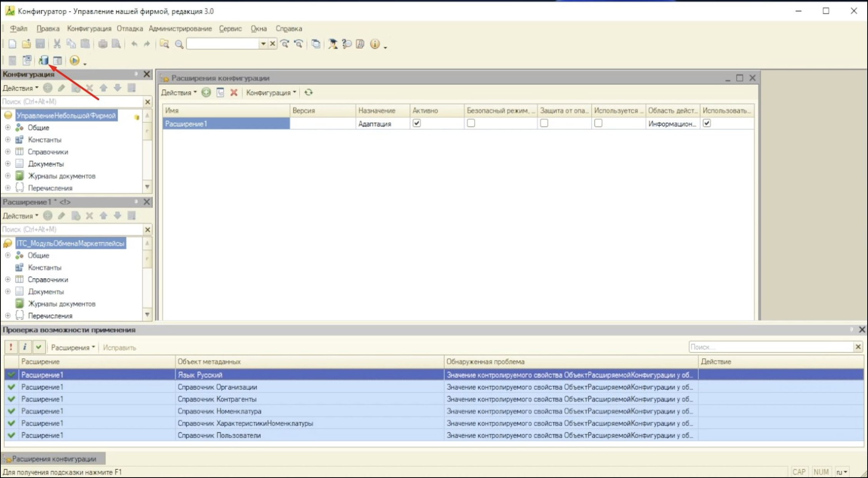Toggle the green checkmark filter icon
The width and height of the screenshot is (868, 478).
tap(38, 347)
